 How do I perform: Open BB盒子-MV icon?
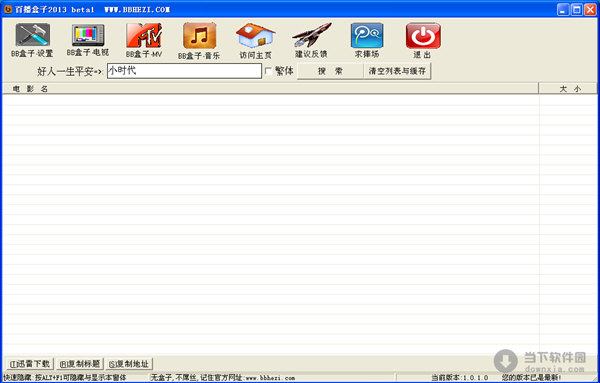point(144,35)
